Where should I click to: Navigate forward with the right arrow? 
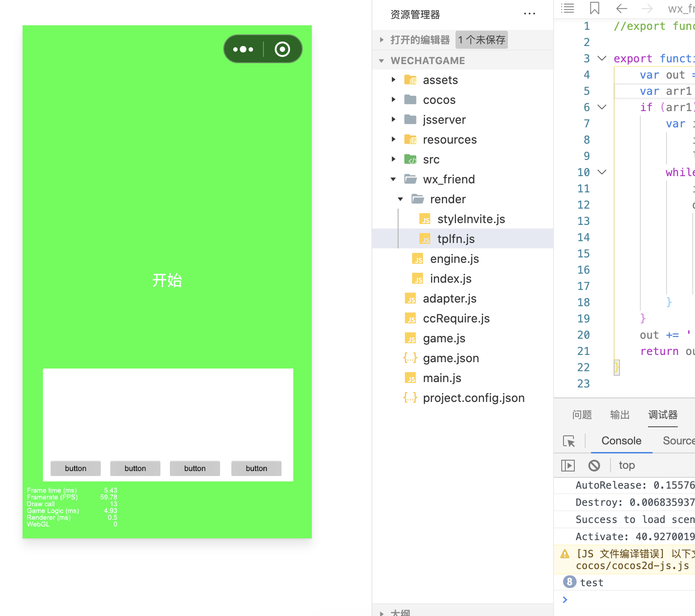(x=647, y=8)
